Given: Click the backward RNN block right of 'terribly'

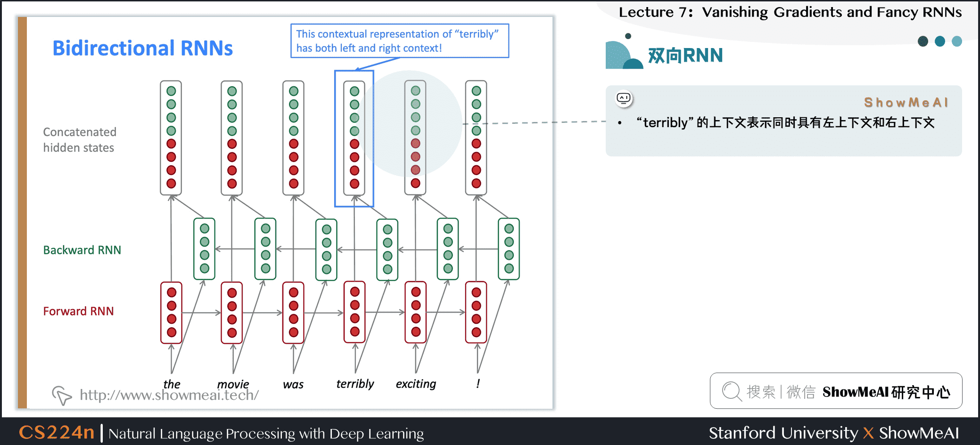Looking at the screenshot, I should [387, 250].
